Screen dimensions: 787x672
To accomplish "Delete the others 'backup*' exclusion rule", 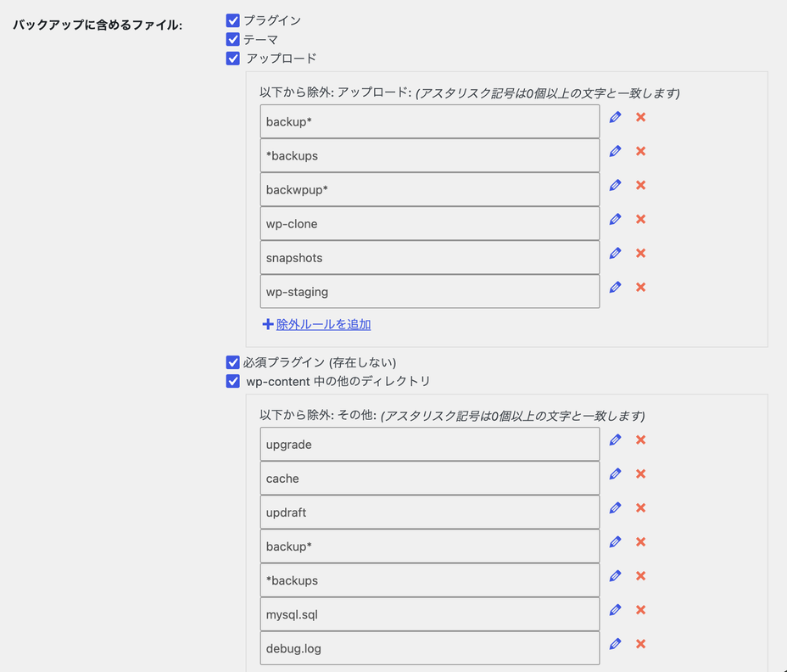I will point(640,542).
